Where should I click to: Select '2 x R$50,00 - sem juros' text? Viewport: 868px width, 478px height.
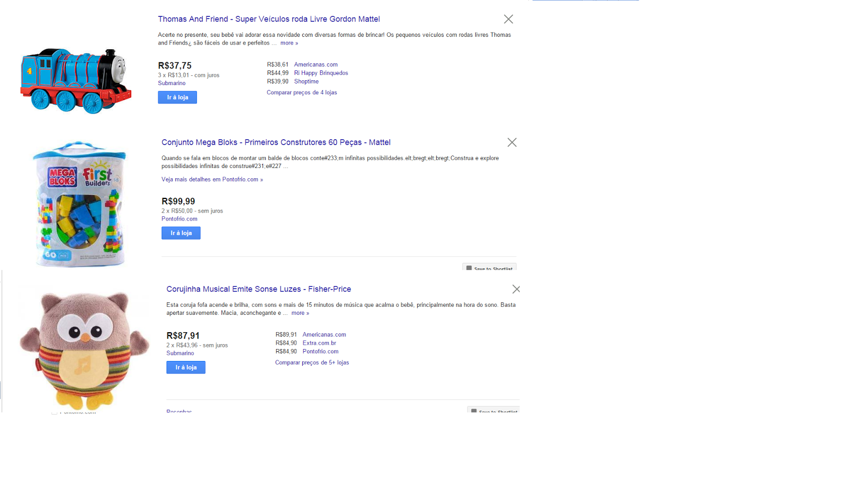tap(192, 211)
